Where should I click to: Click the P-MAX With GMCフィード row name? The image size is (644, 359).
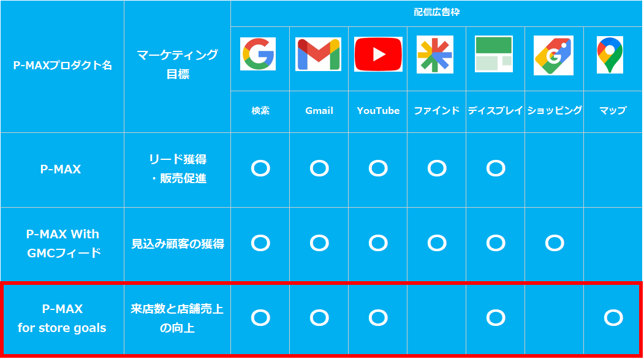(x=63, y=243)
